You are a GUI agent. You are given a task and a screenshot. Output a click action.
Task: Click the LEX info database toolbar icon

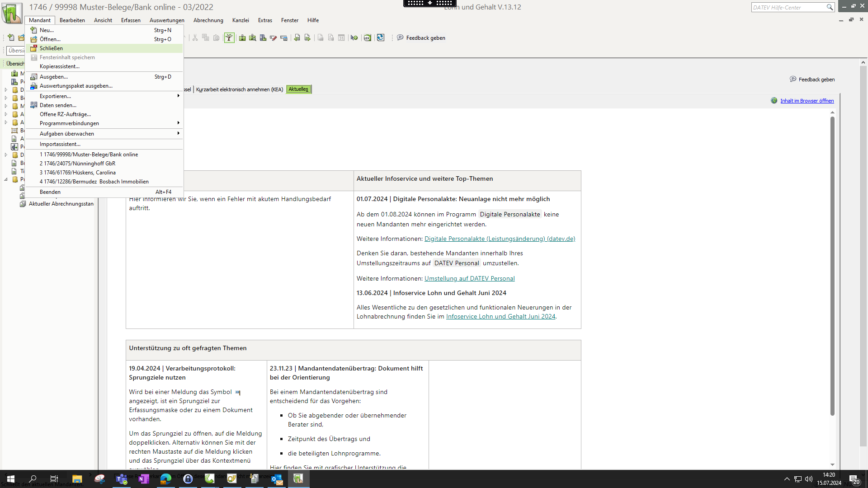tap(367, 38)
